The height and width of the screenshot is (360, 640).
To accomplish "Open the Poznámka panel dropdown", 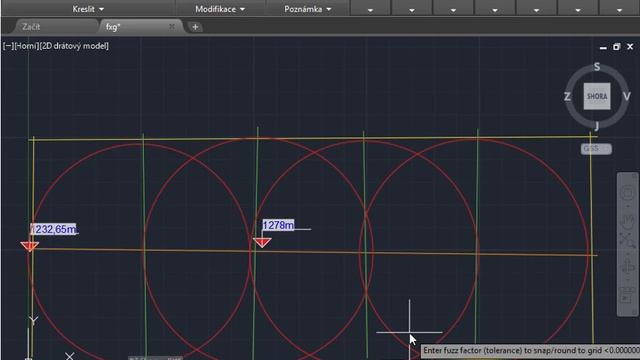I will tap(308, 9).
